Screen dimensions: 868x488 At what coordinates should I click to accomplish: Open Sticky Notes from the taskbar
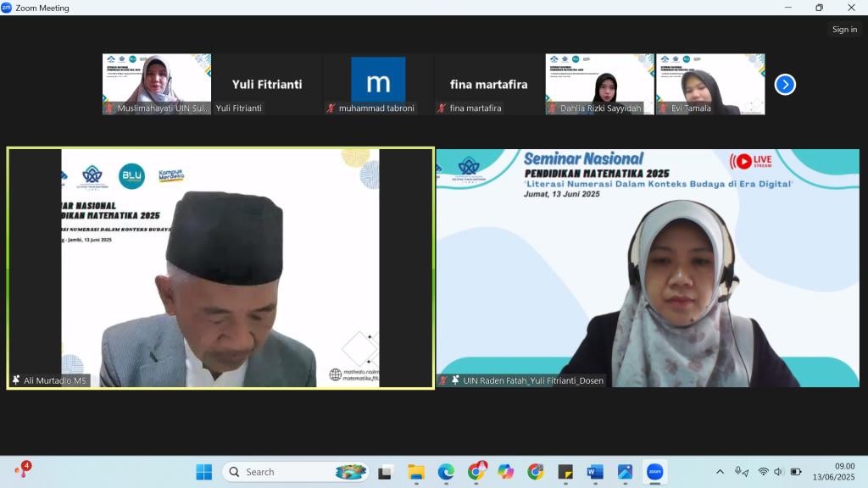pyautogui.click(x=565, y=472)
